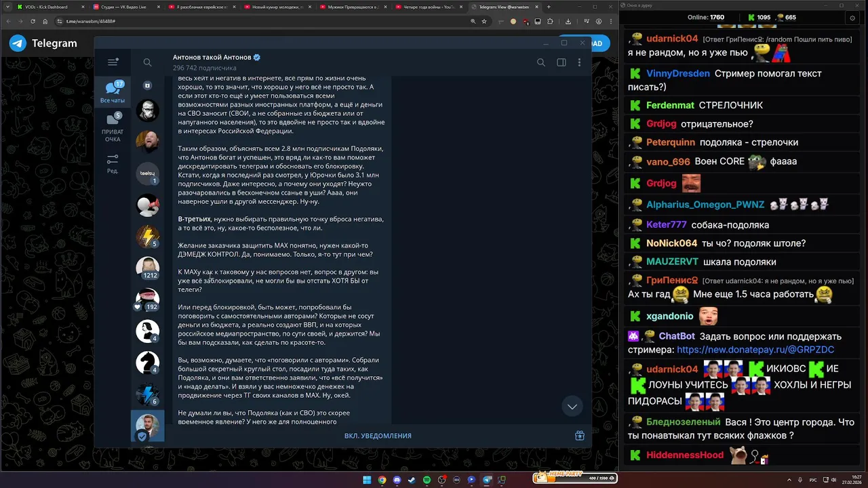
Task: Click 'ВКЛ. УВЕДОМЛЕНИЯ' to unmute channel
Action: tap(378, 436)
